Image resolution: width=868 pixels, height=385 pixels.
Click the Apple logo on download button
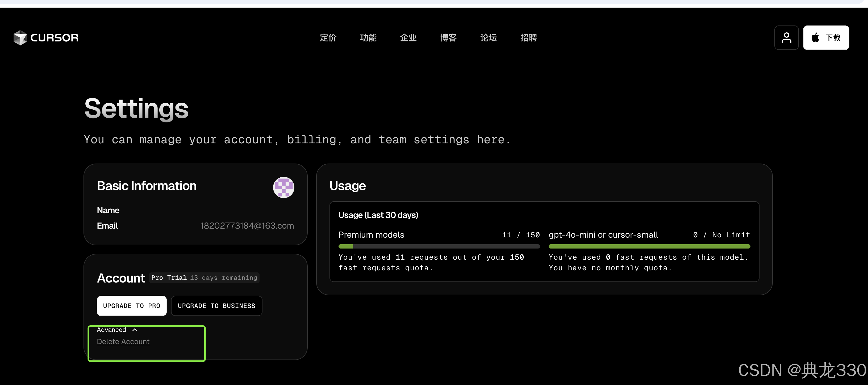point(815,37)
